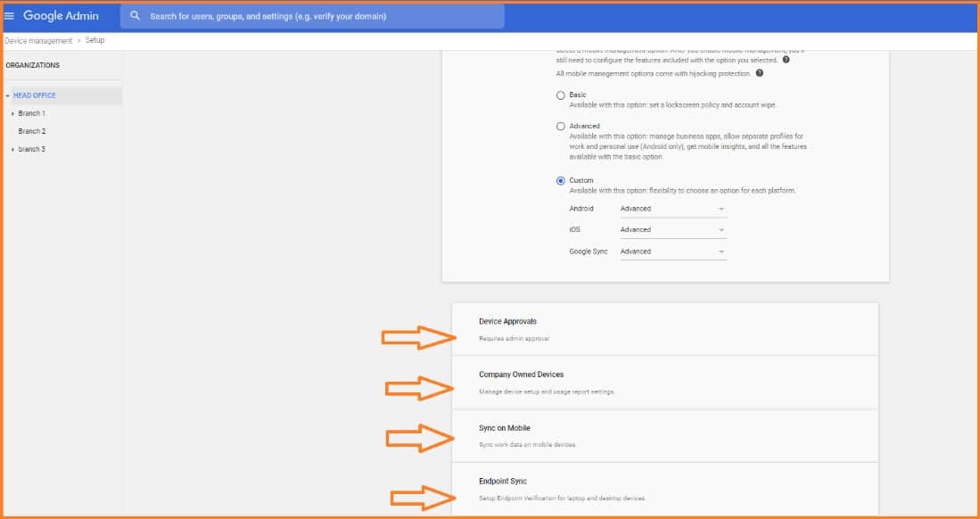The width and height of the screenshot is (980, 519).
Task: Go to Device management breadcrumb
Action: tap(38, 41)
